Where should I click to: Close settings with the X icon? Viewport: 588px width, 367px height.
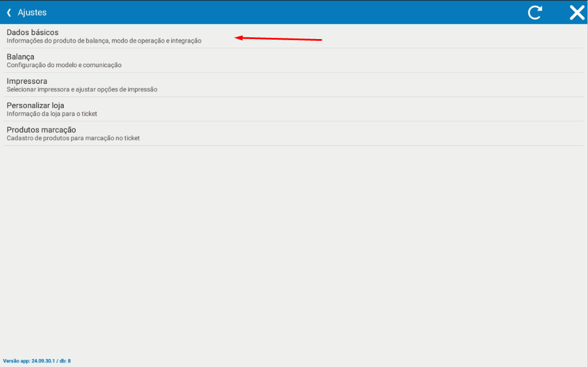point(577,13)
